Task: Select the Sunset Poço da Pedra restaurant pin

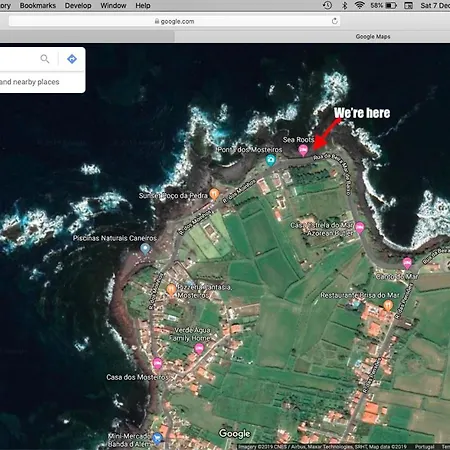Action: 214,194
